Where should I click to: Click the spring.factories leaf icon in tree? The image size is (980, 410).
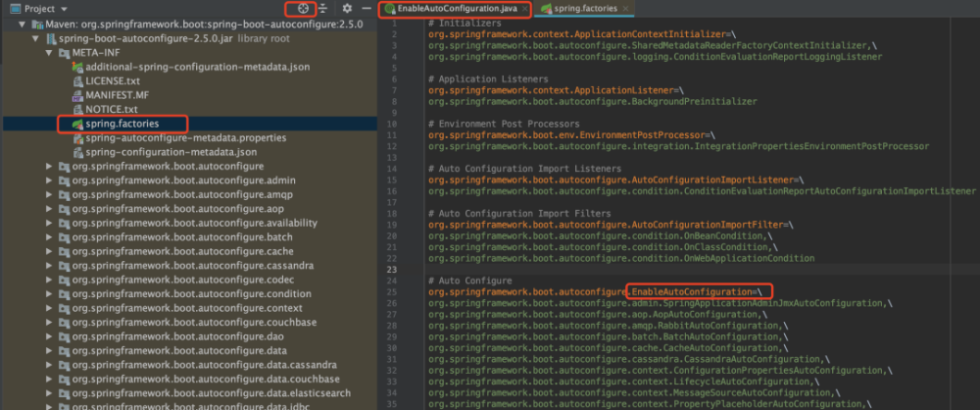point(77,124)
